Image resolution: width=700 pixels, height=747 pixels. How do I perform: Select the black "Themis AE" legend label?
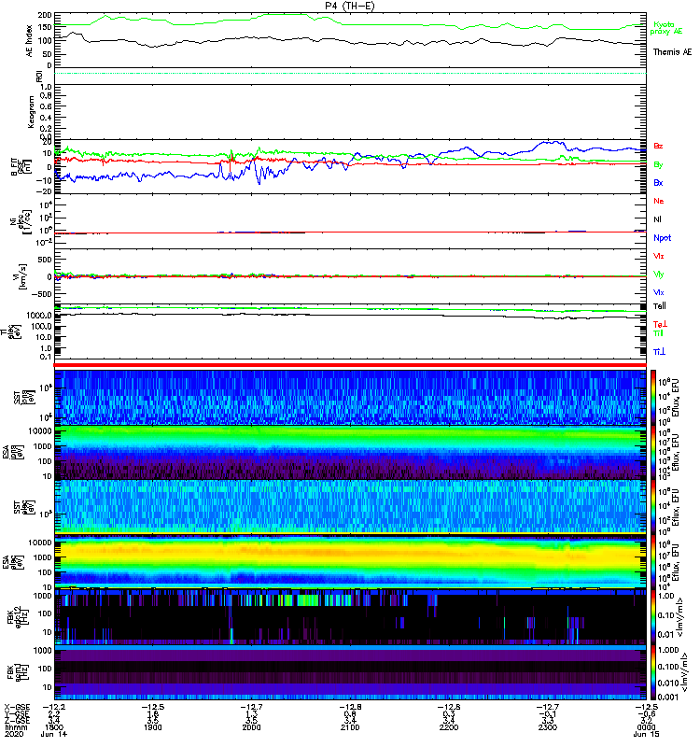click(672, 52)
